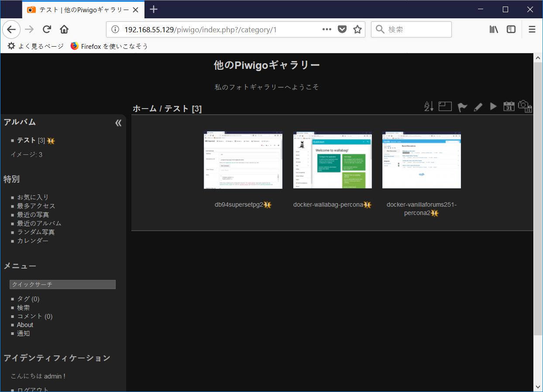Open the Firefox library icon
Image resolution: width=543 pixels, height=392 pixels.
494,29
